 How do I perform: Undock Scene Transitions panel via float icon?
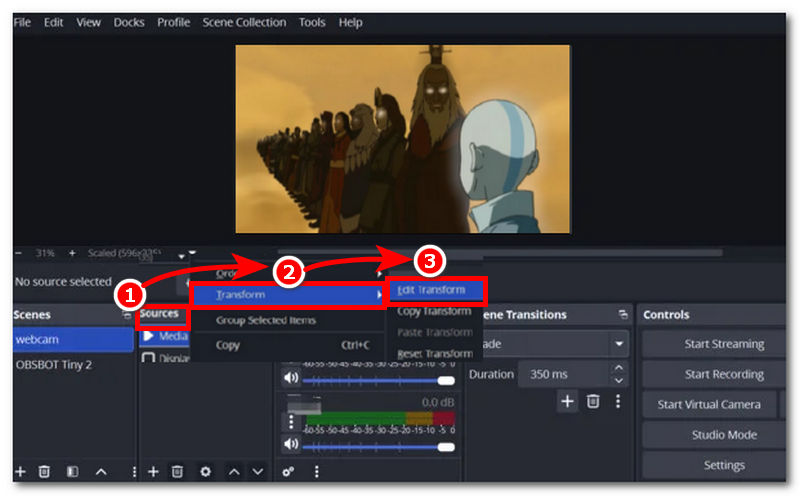(623, 314)
